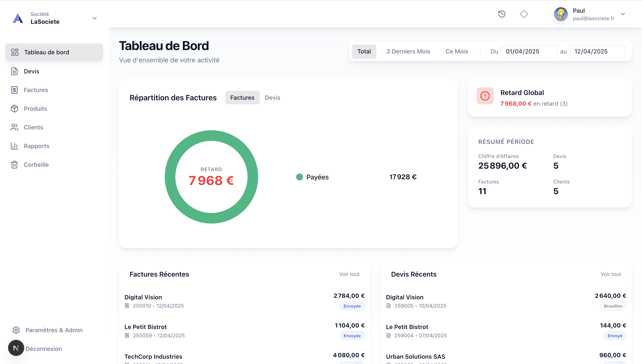Screen dimensions: 642x364
Task: Click the Produits box icon
Action: (14, 109)
